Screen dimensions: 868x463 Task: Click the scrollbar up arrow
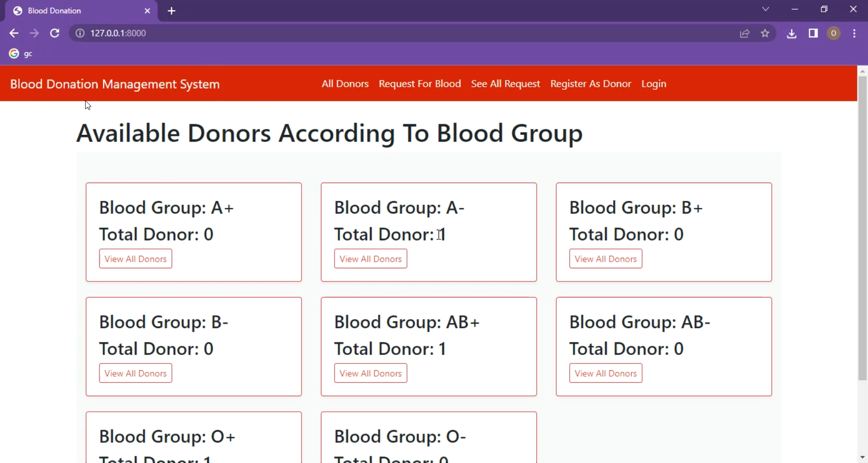[862, 71]
